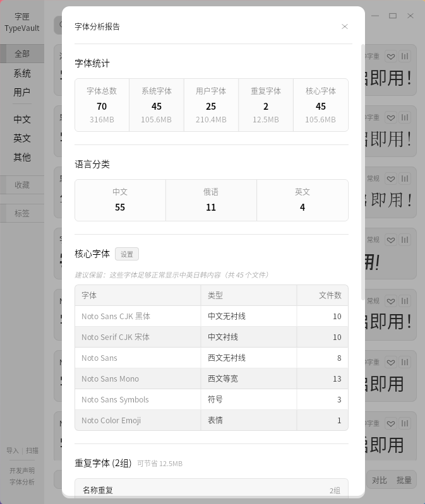Select 用户 fonts in the sidebar
The height and width of the screenshot is (504, 425).
(x=22, y=92)
